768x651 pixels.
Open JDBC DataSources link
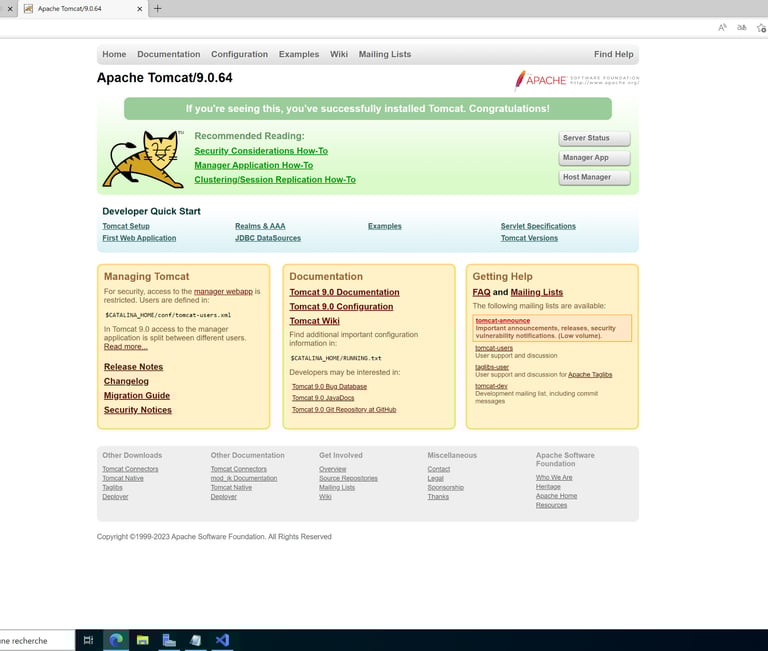coord(268,238)
